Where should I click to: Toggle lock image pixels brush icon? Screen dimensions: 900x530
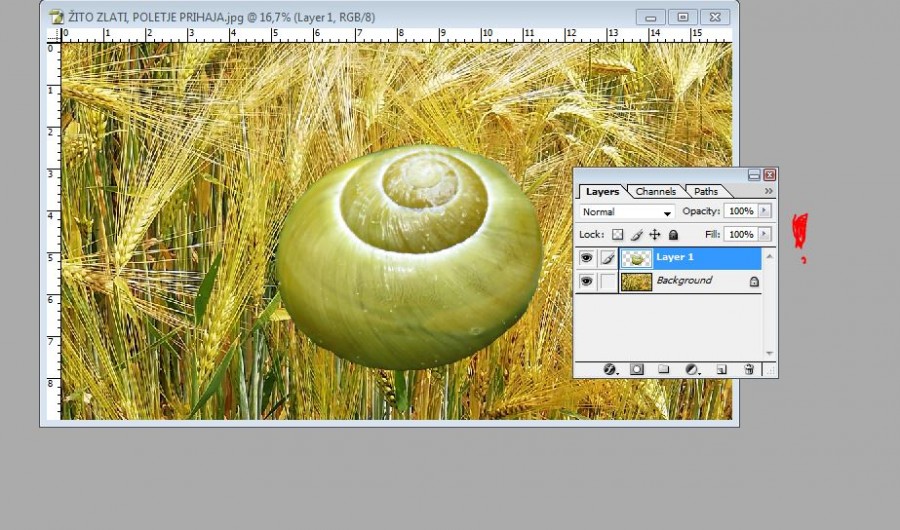coord(636,234)
